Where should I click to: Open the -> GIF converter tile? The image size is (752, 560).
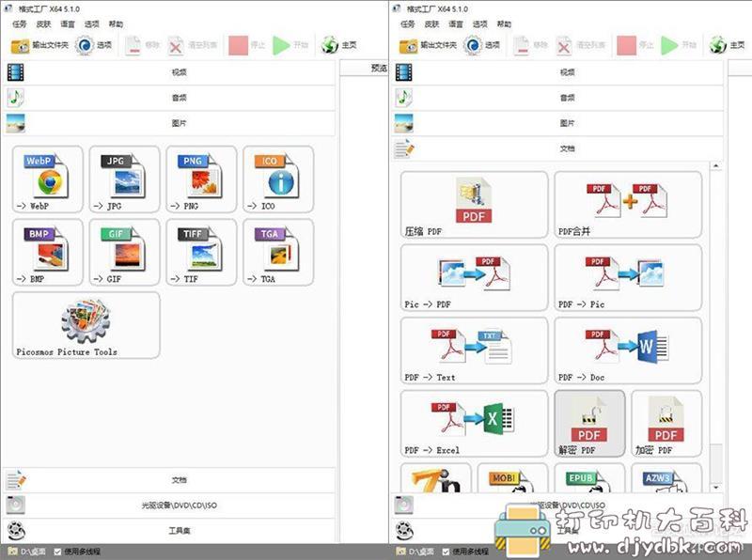tap(124, 252)
